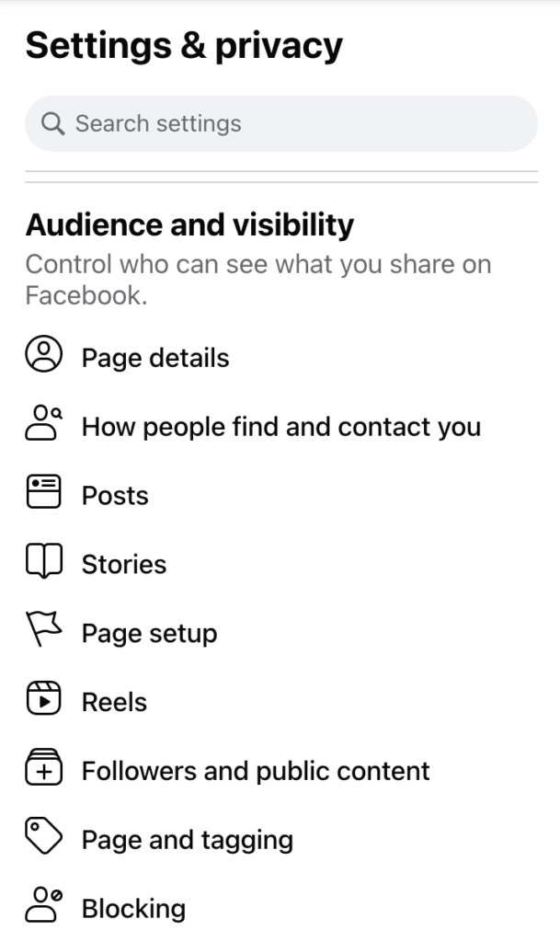The height and width of the screenshot is (942, 560).
Task: Open the Page details settings
Action: pos(155,358)
